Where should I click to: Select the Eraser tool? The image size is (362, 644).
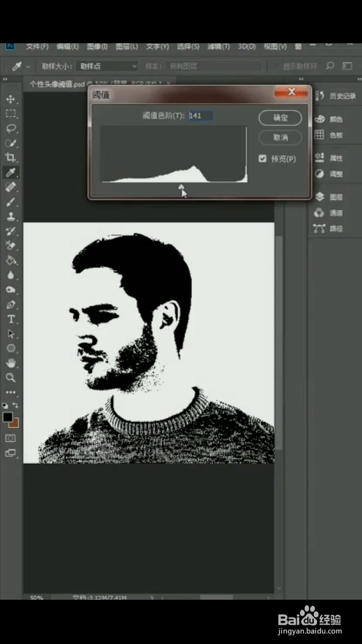[x=11, y=246]
